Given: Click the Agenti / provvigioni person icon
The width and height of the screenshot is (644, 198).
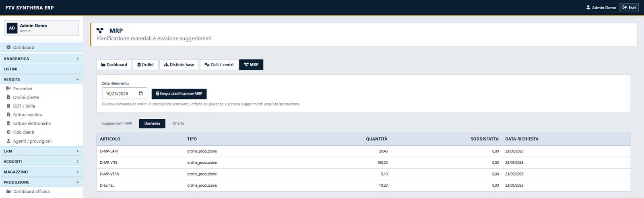Looking at the screenshot, I should click(x=8, y=141).
